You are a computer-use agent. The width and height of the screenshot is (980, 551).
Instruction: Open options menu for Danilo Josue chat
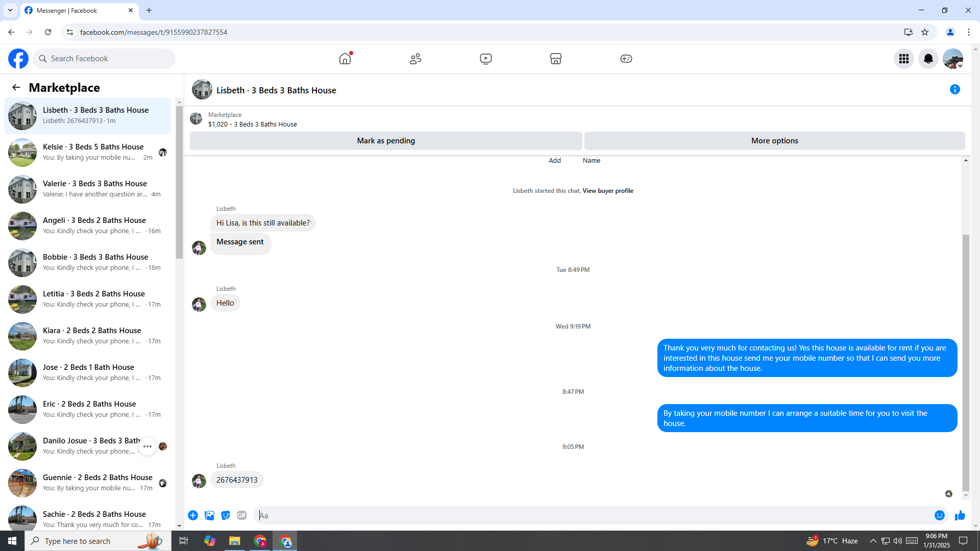148,446
